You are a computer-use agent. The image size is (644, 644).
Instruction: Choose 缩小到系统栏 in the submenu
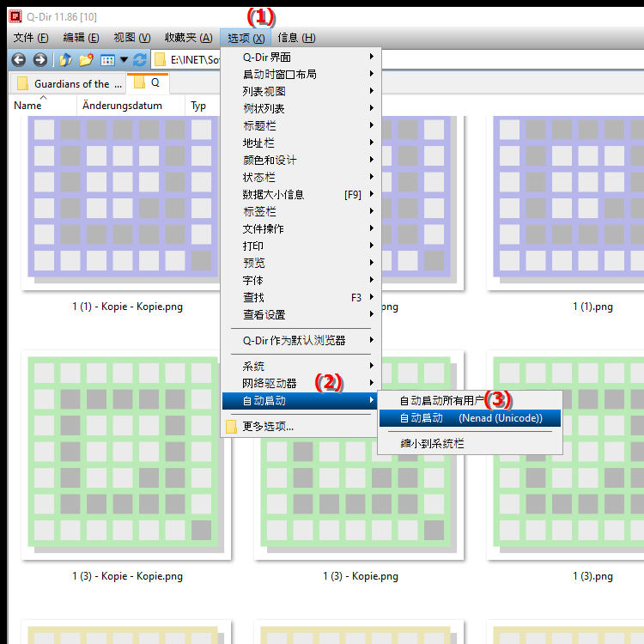coord(470,444)
